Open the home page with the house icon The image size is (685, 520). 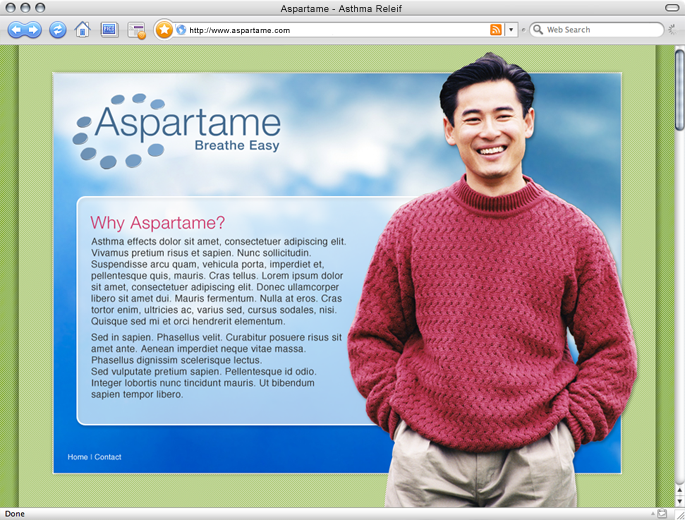82,30
